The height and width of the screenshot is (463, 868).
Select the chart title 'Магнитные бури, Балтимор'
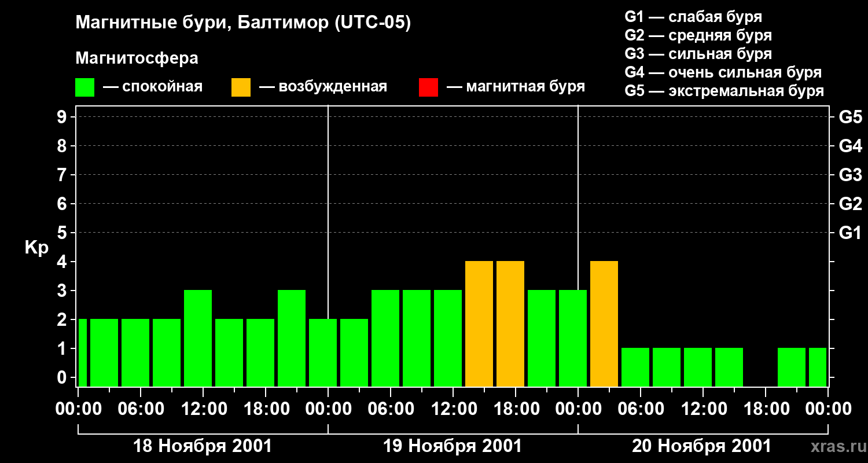click(x=243, y=23)
